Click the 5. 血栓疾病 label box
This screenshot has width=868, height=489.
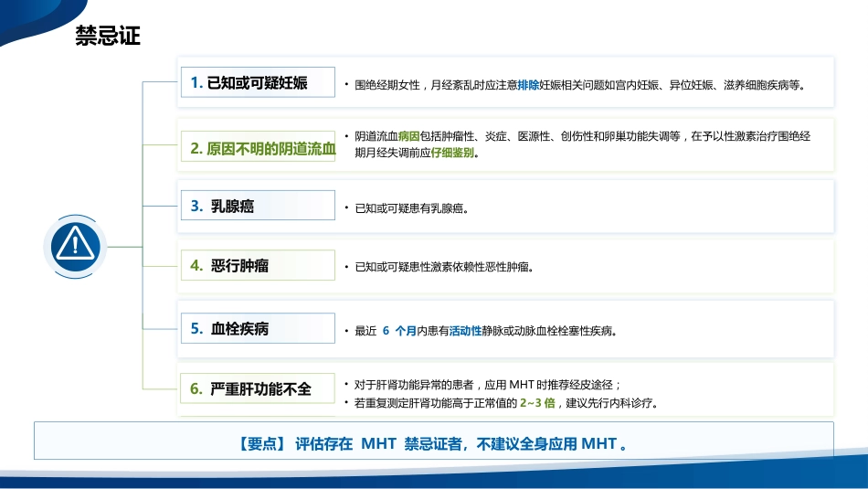pos(258,328)
